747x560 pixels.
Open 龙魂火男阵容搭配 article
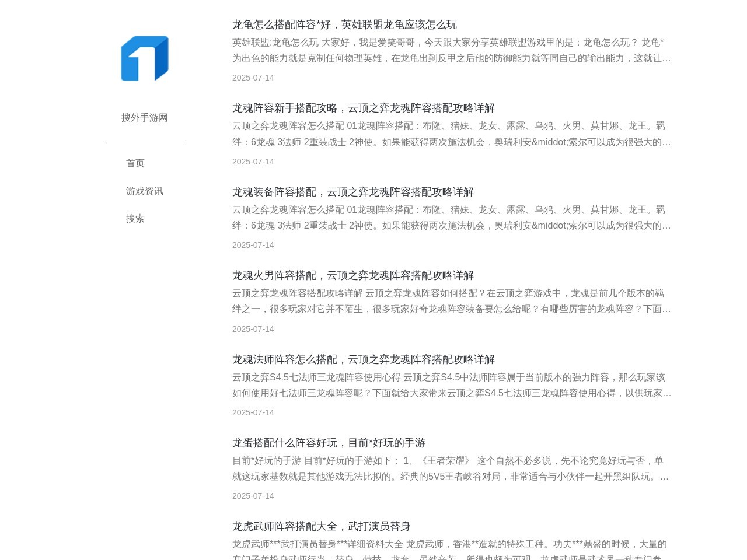pos(352,275)
